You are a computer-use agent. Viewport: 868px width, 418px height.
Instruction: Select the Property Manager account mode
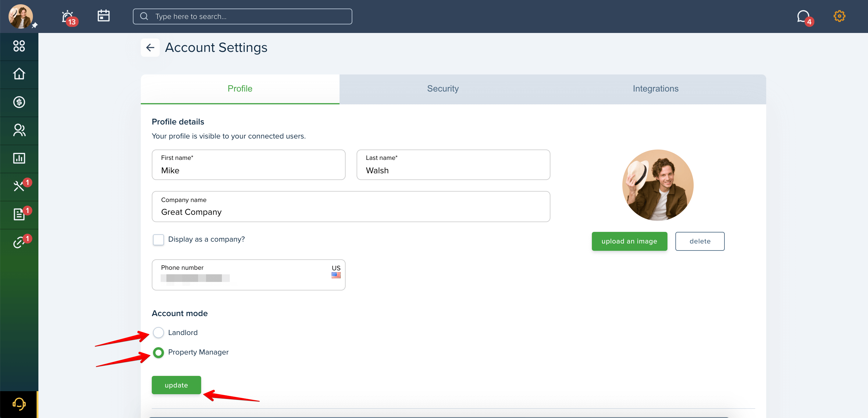(x=158, y=352)
